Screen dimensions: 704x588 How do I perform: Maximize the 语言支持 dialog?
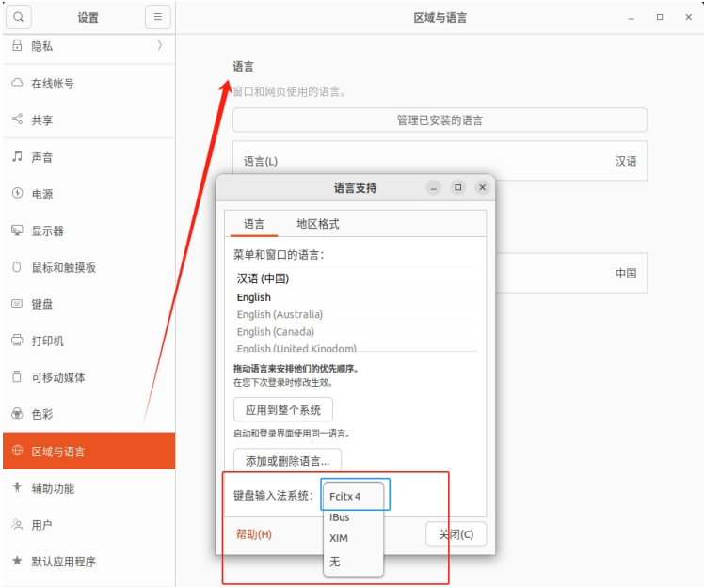point(458,187)
